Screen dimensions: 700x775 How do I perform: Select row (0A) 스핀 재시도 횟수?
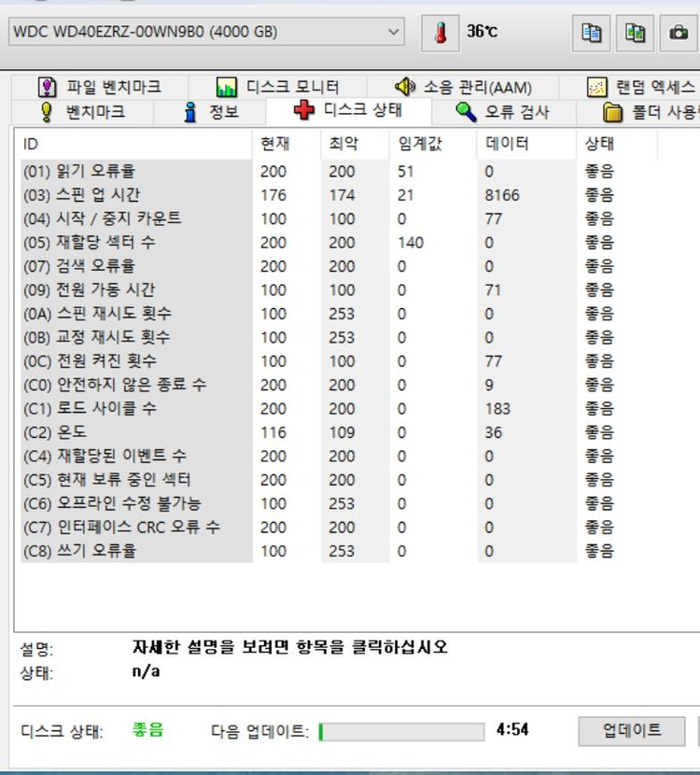point(339,314)
